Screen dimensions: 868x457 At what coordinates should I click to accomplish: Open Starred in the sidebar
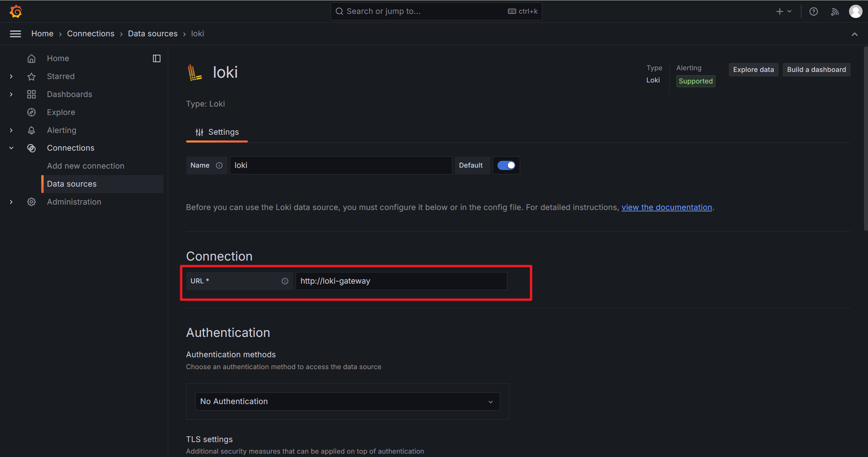coord(61,76)
